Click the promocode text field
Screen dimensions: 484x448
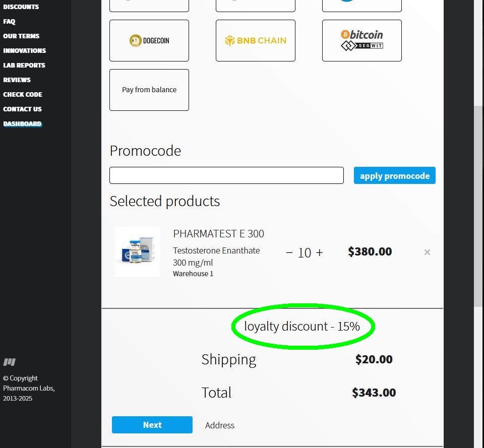[226, 175]
